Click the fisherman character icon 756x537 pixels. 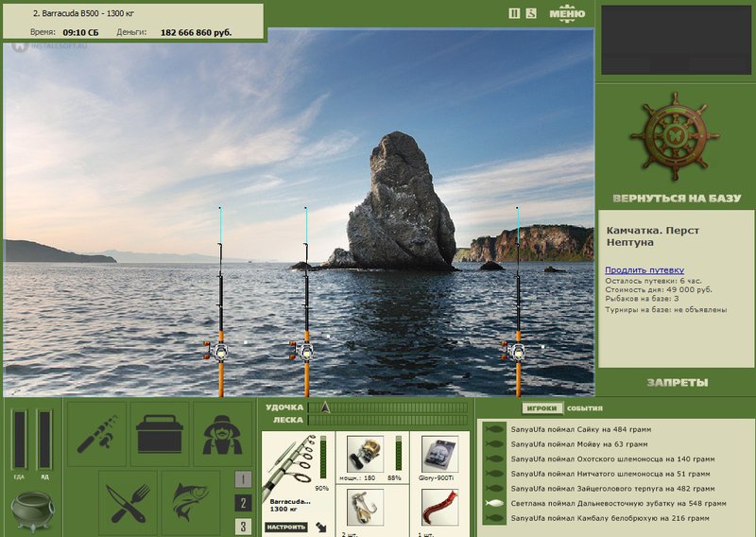coord(223,434)
